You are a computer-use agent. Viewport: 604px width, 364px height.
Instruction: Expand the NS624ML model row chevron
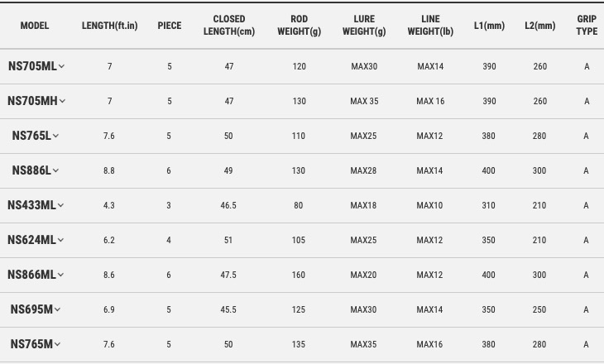tap(61, 241)
